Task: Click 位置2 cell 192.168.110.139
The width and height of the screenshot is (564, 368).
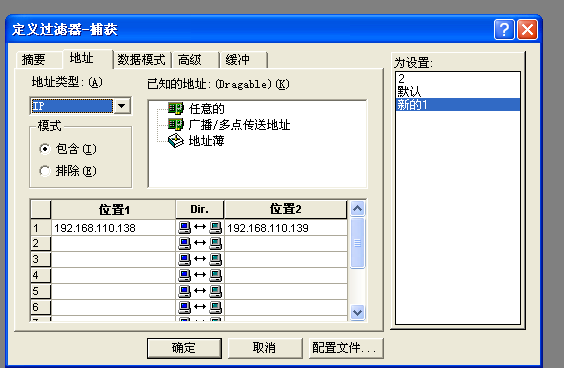Action: (286, 228)
